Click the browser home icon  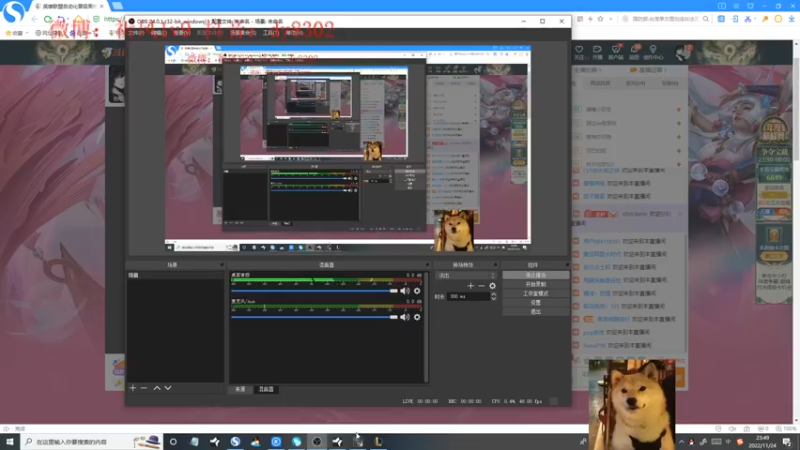click(79, 19)
